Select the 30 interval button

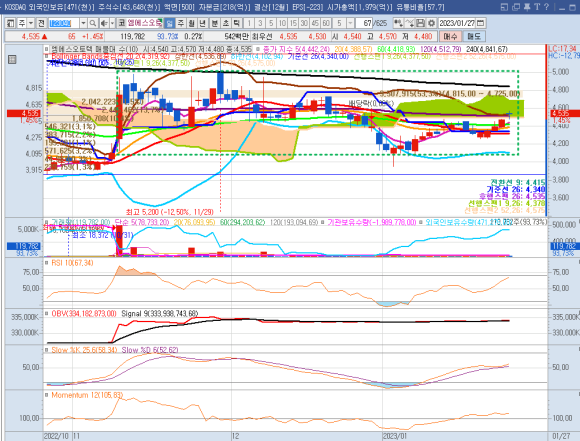(304, 23)
